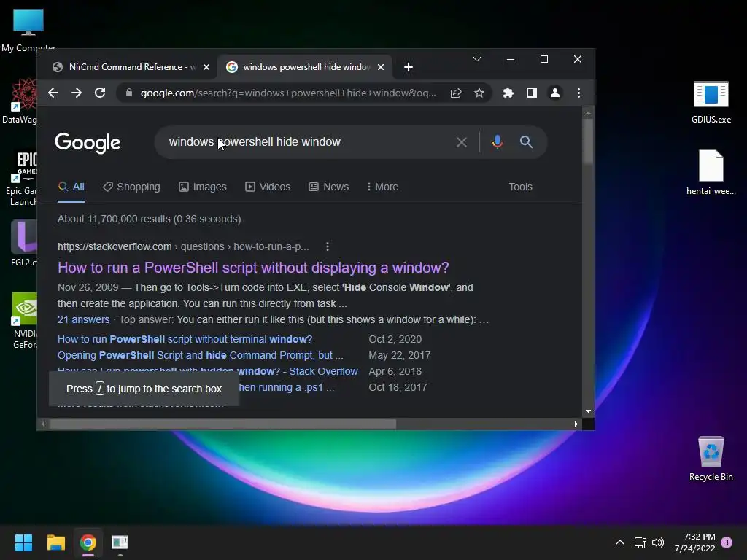Click the Chrome taskbar icon
This screenshot has height=560, width=747.
click(x=88, y=542)
